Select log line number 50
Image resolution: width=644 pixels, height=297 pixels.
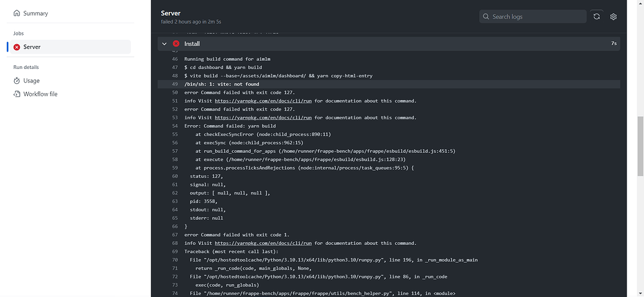click(x=175, y=93)
